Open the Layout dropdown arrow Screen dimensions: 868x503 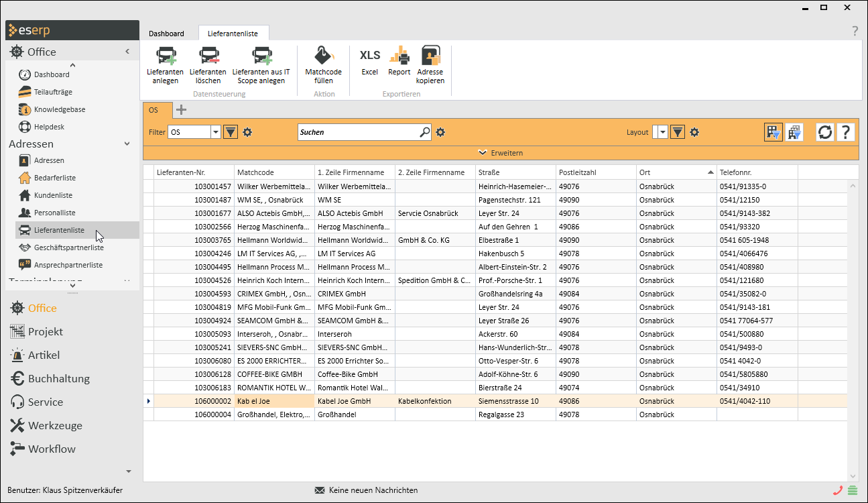pos(664,132)
